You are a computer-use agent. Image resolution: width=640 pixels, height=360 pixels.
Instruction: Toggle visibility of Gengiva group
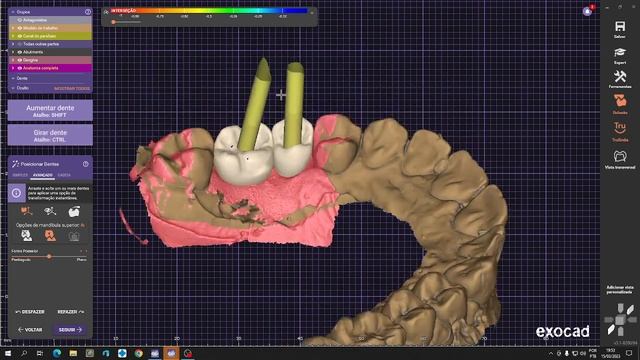pyautogui.click(x=19, y=60)
